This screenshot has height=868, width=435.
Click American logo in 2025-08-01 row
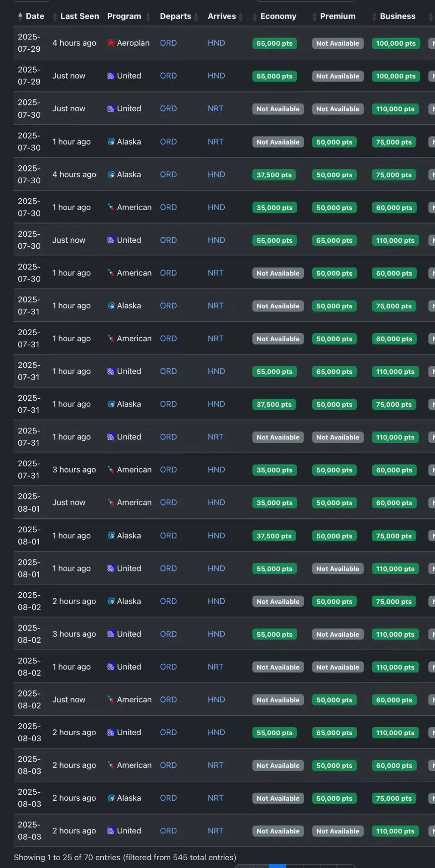coord(111,502)
